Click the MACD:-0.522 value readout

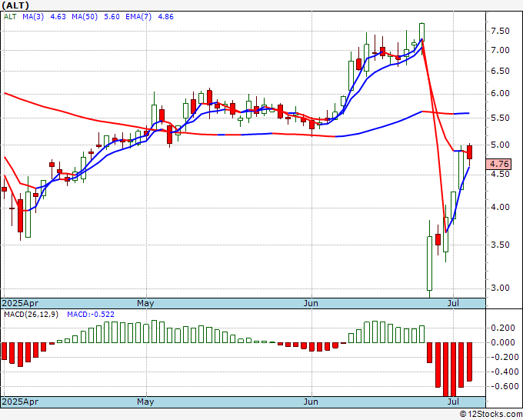(91, 315)
